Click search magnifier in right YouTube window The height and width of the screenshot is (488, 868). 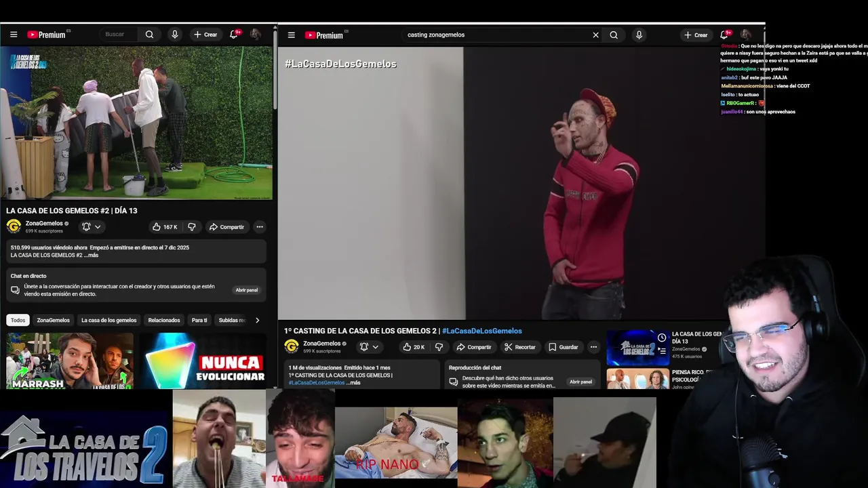pos(614,35)
